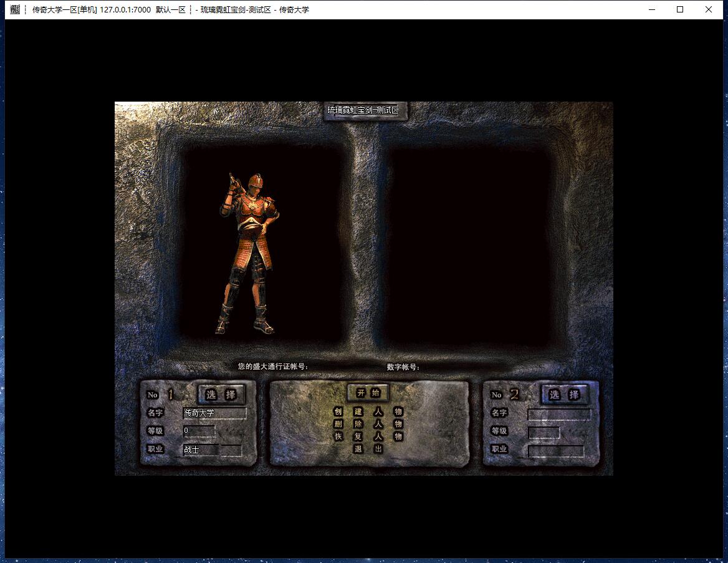Start the game with the 开始 button
The height and width of the screenshot is (563, 728).
click(368, 393)
